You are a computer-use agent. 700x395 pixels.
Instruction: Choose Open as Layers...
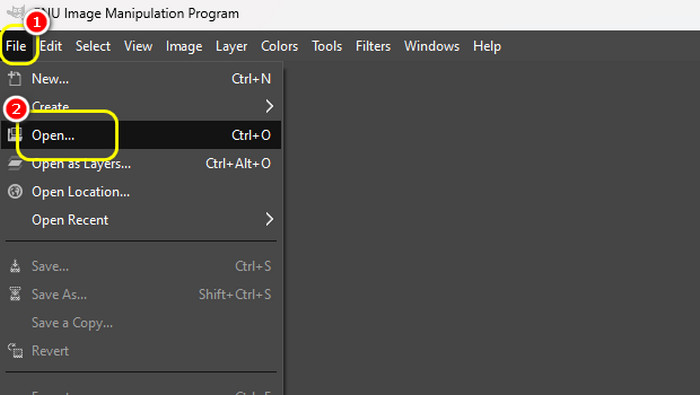click(141, 163)
